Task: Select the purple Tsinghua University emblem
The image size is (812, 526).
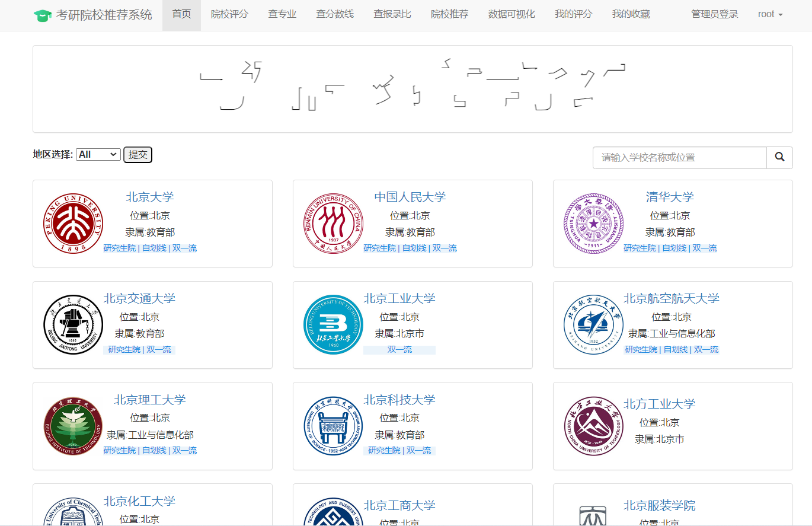Action: tap(594, 224)
